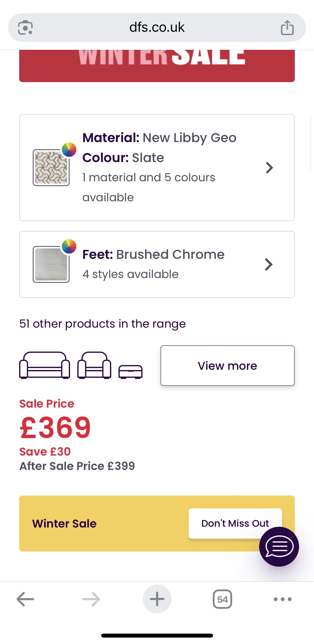Tap the armchair icon in the range
Viewport: 314px width, 644px height.
click(x=94, y=365)
